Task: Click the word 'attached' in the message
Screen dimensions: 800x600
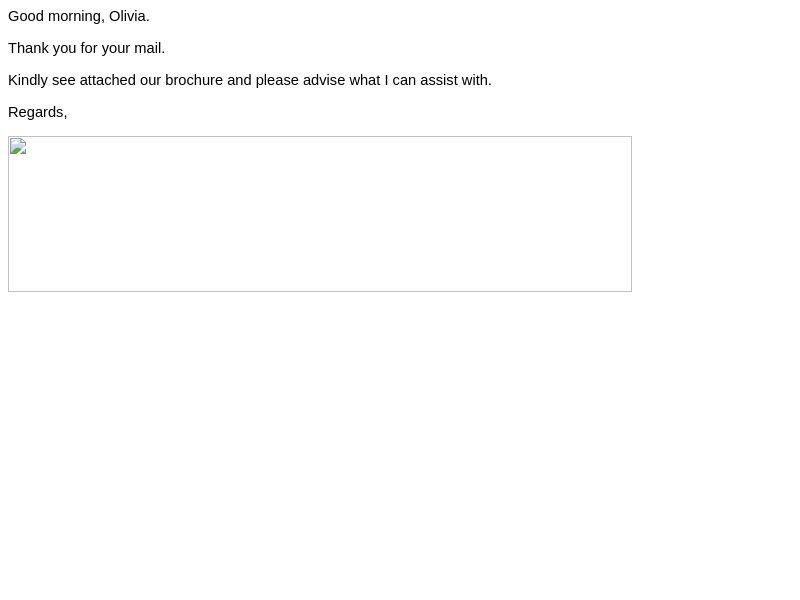Action: coord(108,80)
